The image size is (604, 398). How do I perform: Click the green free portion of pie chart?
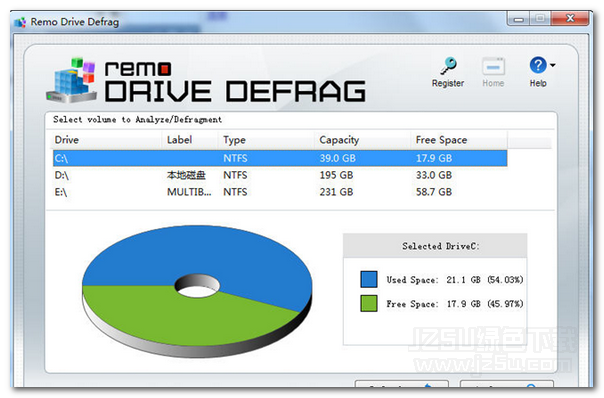click(x=185, y=320)
